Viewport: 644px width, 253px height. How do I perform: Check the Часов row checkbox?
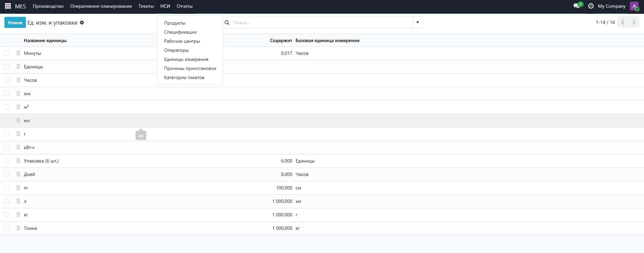(7, 80)
